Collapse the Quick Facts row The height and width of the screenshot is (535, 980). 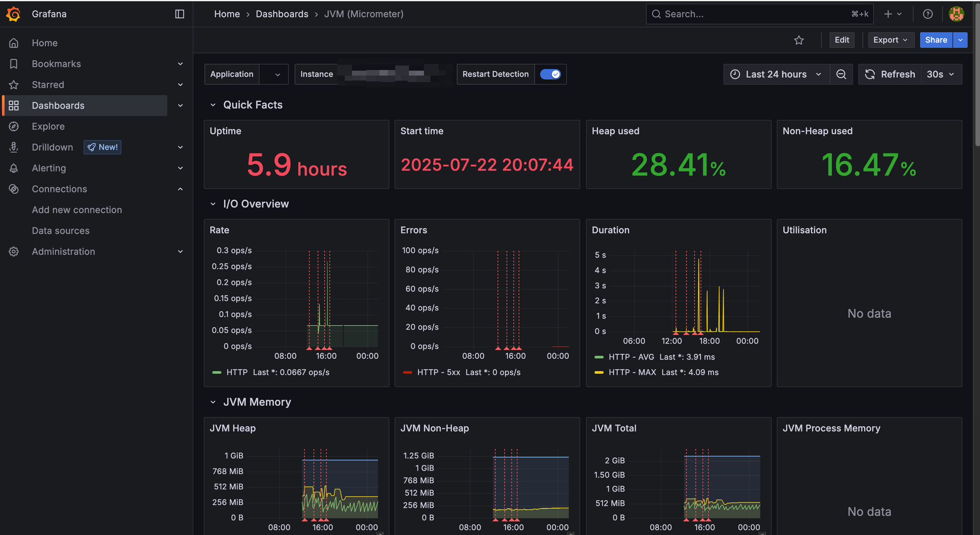tap(213, 105)
